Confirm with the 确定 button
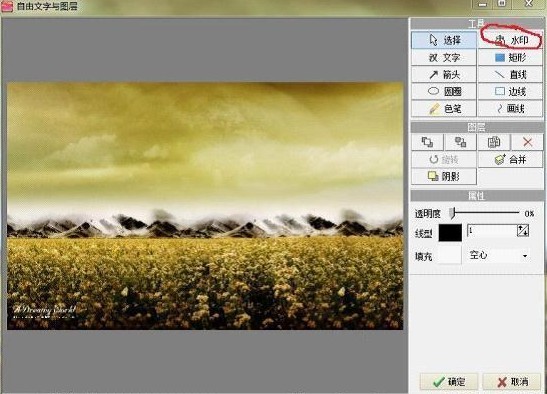 click(449, 382)
